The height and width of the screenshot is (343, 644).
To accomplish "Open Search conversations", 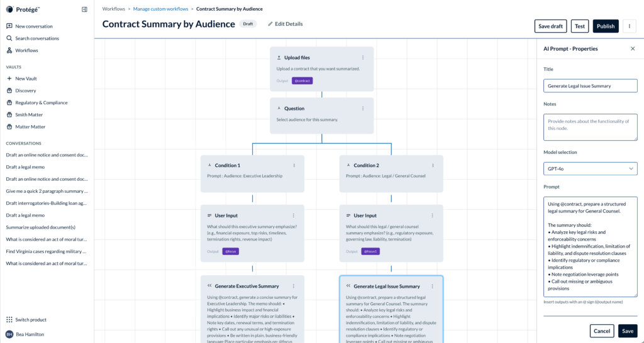I will coord(37,38).
